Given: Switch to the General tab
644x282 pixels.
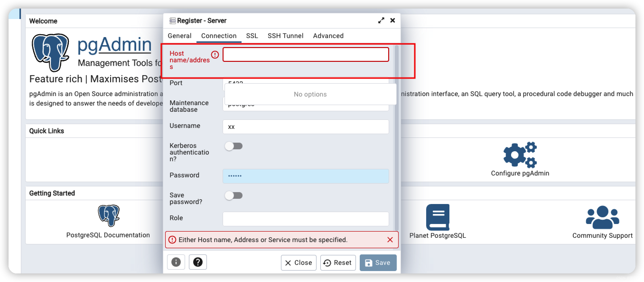Looking at the screenshot, I should tap(179, 36).
